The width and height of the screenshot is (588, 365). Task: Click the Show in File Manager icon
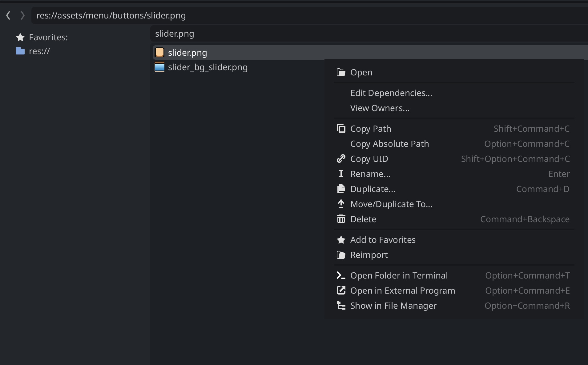341,306
